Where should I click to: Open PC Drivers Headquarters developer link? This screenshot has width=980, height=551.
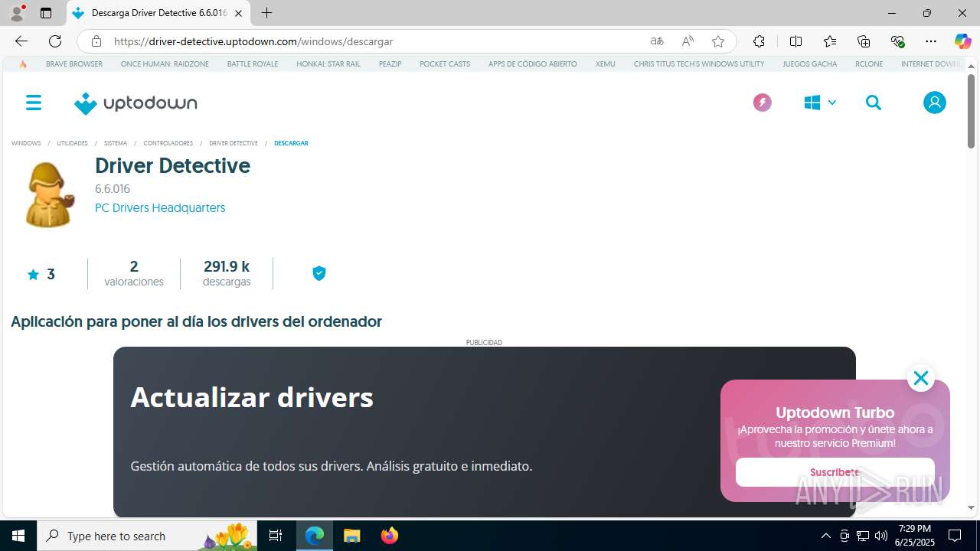pyautogui.click(x=160, y=207)
